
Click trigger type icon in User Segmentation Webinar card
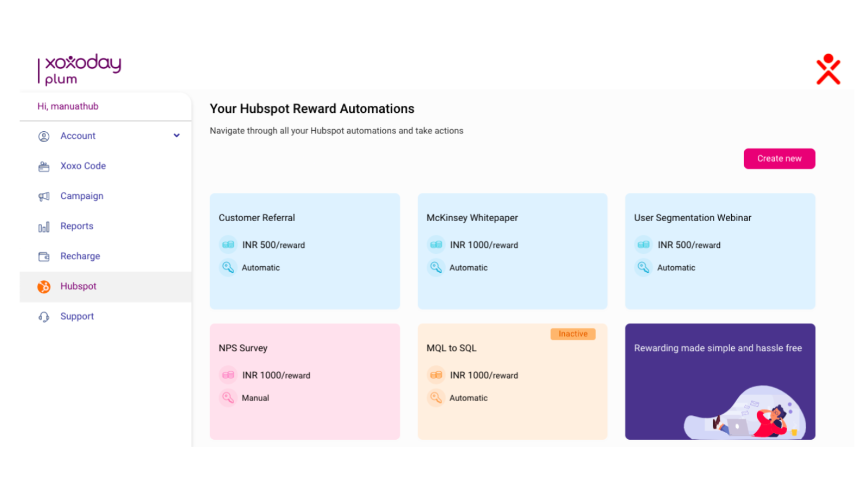pyautogui.click(x=643, y=267)
